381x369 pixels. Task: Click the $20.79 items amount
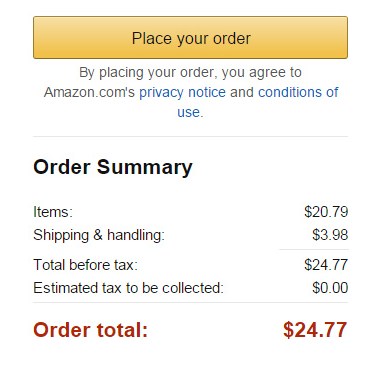tap(326, 212)
